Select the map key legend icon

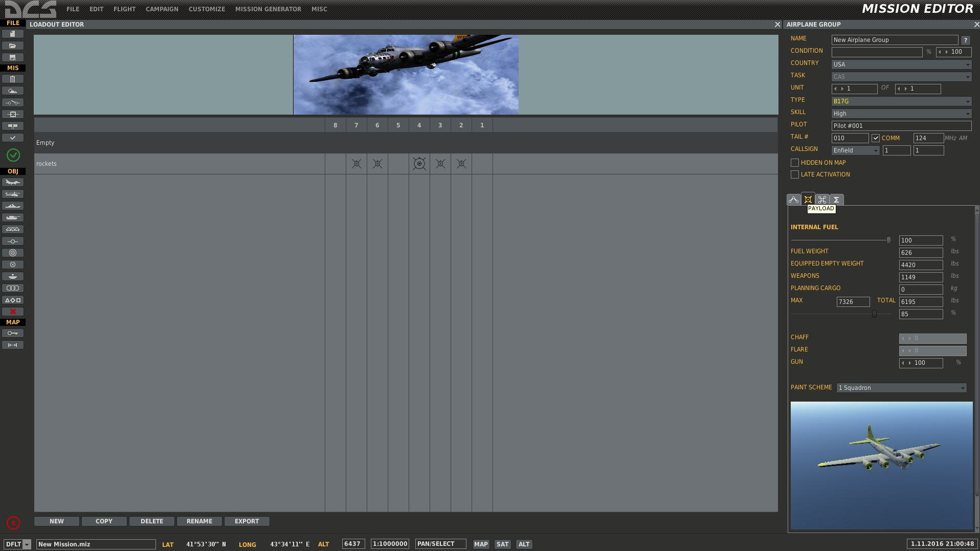(x=13, y=333)
